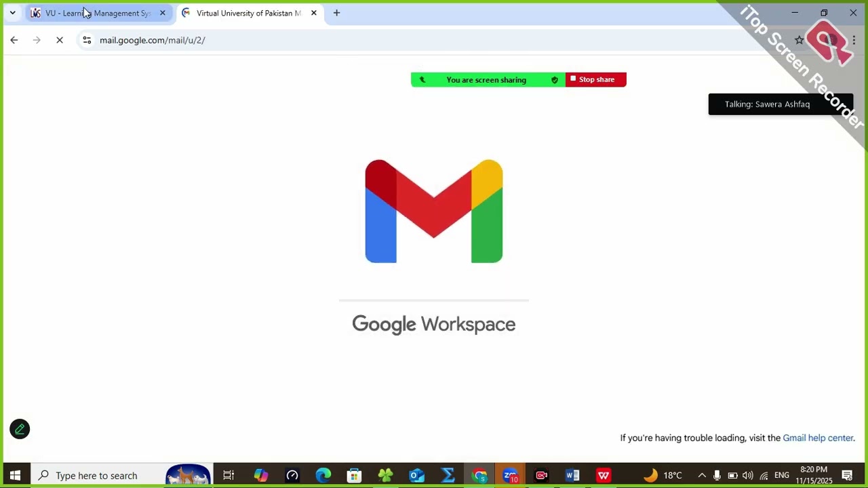
Task: Launch Microsoft Edge from the taskbar
Action: coord(323,475)
